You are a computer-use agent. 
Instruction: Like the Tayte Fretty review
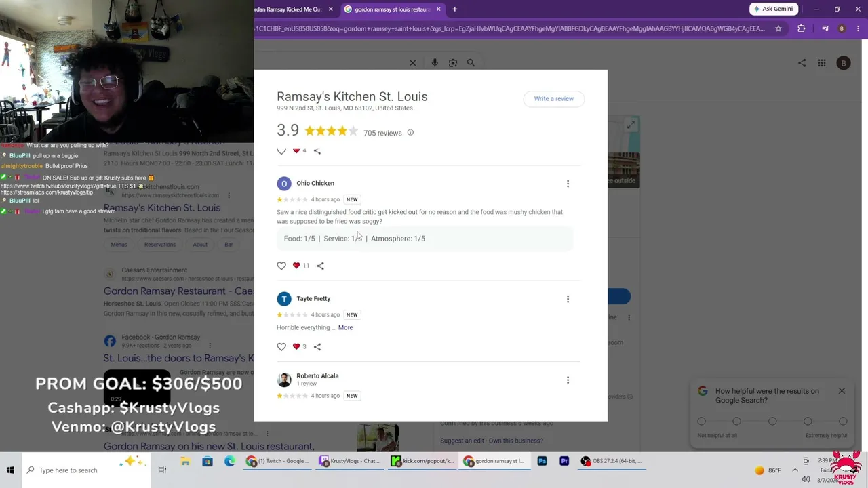coord(281,347)
